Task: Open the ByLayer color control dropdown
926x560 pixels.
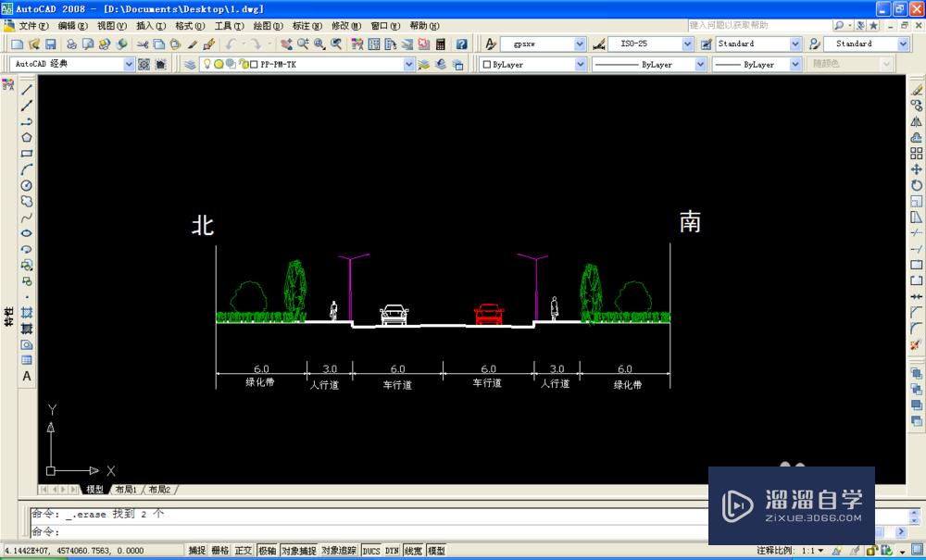Action: tap(582, 64)
